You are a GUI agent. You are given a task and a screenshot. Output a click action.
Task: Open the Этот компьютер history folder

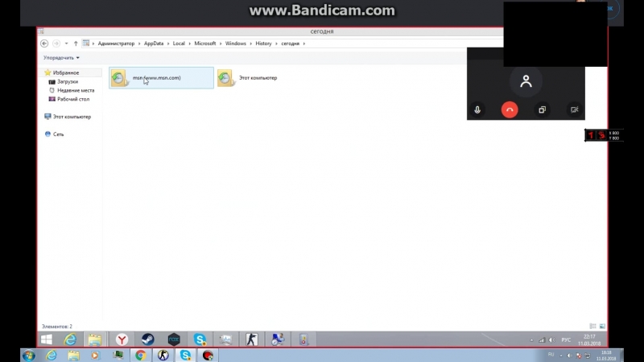pyautogui.click(x=258, y=78)
